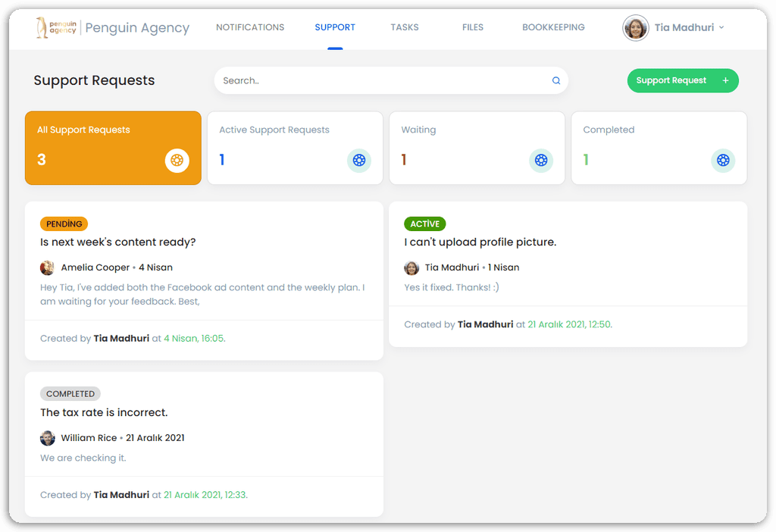Open request 'I can't upload profile picture.'
The image size is (776, 532).
click(480, 242)
